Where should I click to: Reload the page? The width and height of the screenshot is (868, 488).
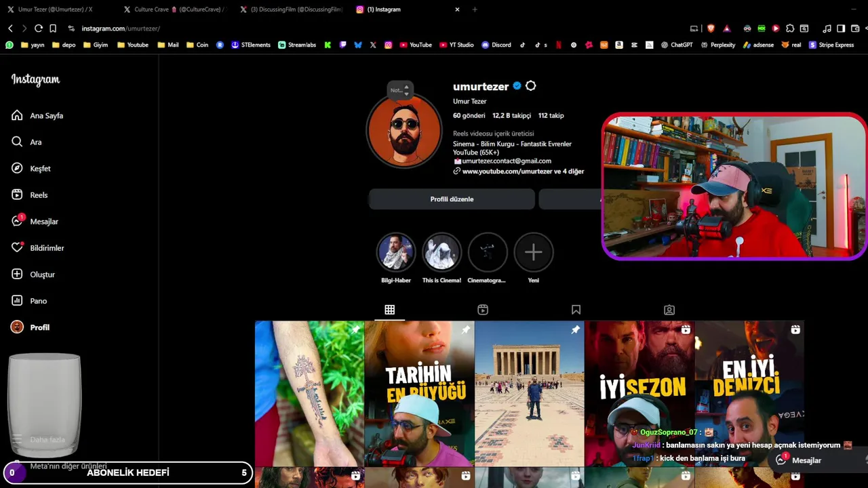coord(39,28)
